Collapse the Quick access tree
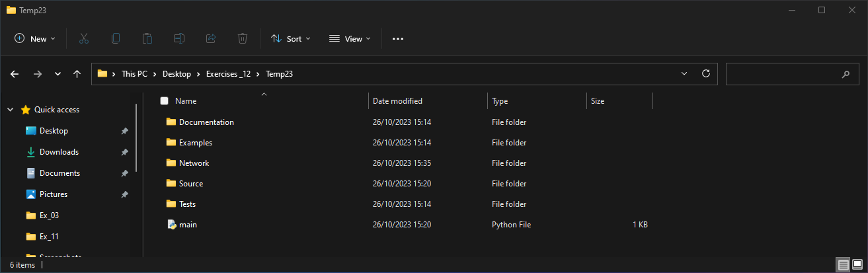Viewport: 868px width, 273px height. [x=11, y=110]
